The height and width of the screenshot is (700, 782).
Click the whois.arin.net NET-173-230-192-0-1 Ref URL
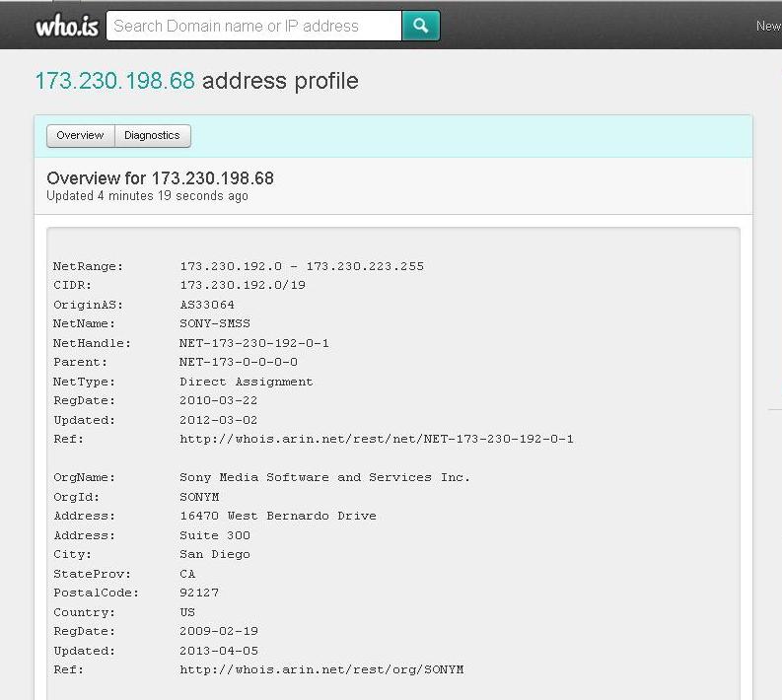(x=377, y=439)
